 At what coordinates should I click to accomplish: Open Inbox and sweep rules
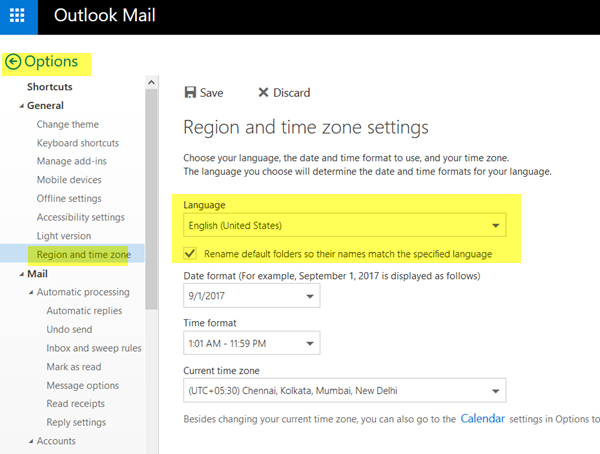(94, 348)
